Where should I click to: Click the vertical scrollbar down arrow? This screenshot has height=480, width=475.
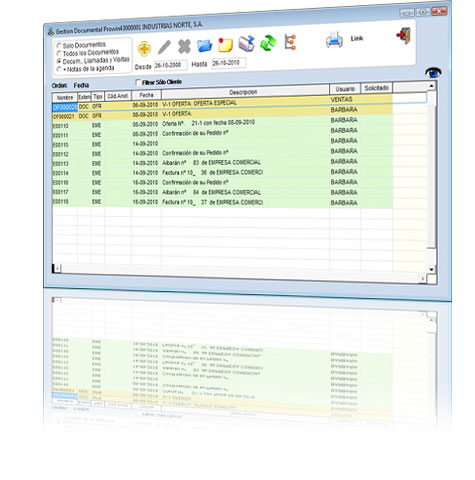click(x=432, y=270)
